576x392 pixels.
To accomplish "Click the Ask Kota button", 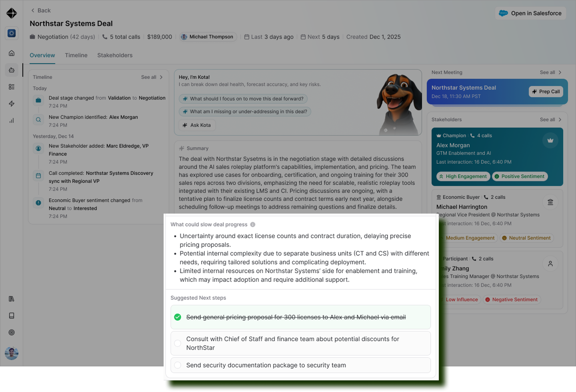I will pyautogui.click(x=197, y=125).
